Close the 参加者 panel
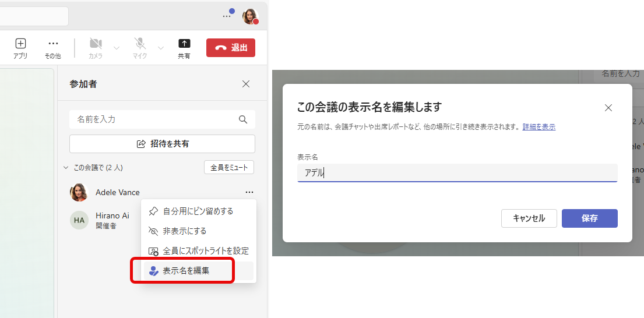 pyautogui.click(x=246, y=84)
